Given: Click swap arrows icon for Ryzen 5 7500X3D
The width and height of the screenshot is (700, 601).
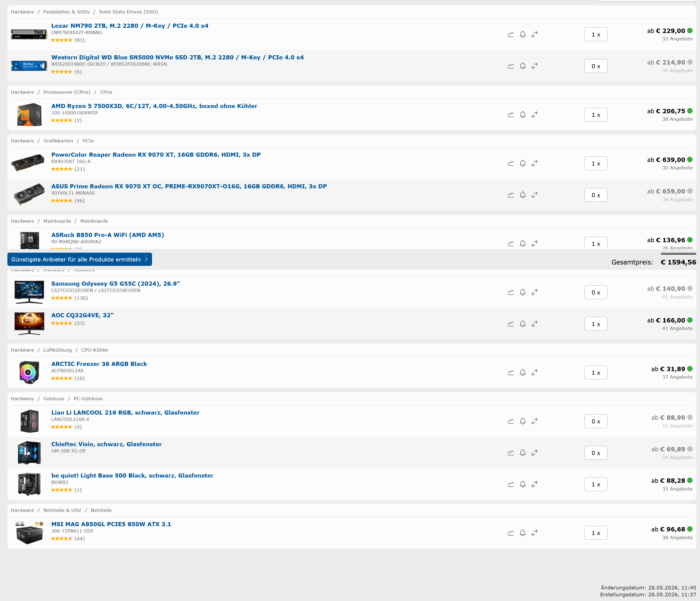Looking at the screenshot, I should click(x=534, y=115).
